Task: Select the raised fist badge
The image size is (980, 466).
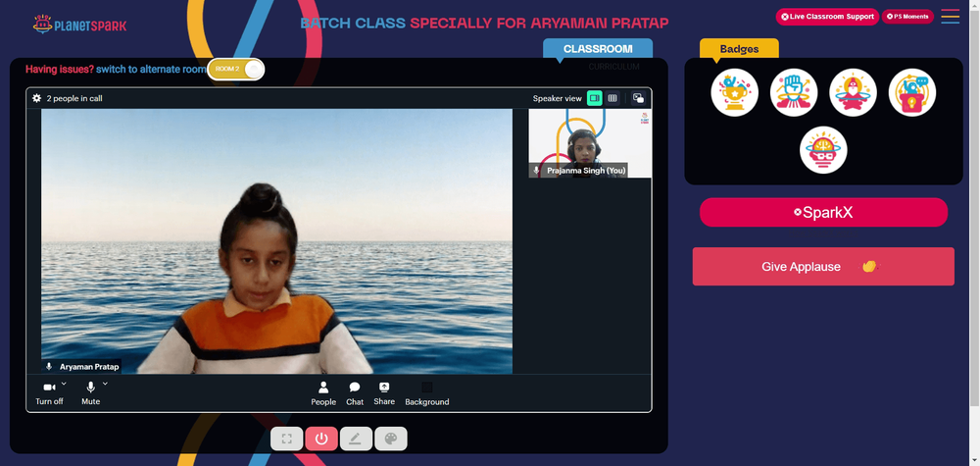Action: point(794,92)
